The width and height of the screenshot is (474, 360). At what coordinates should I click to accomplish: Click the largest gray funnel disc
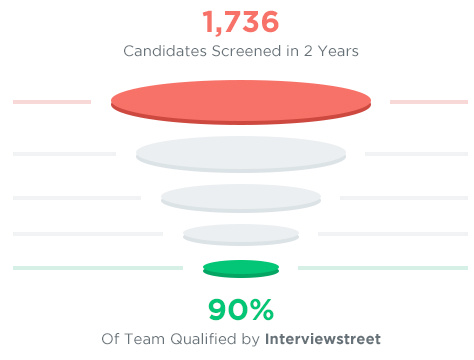click(241, 154)
